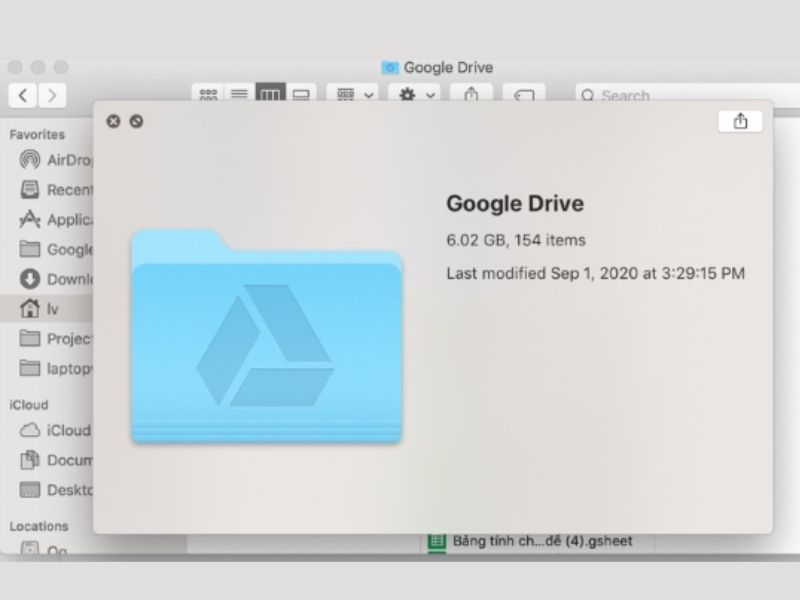Click the Finder toolbar share icon
The width and height of the screenshot is (800, 600).
tap(471, 93)
